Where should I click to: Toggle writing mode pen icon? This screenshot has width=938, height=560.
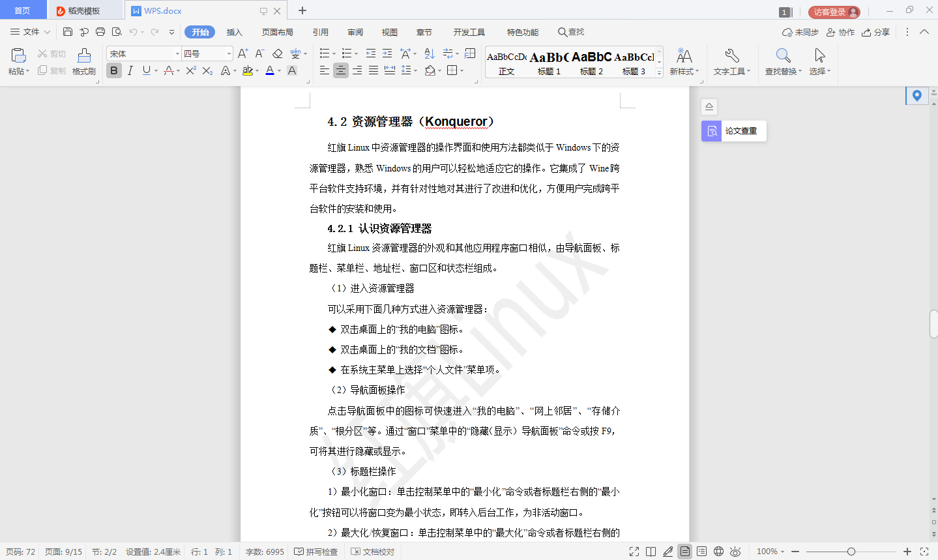[667, 552]
